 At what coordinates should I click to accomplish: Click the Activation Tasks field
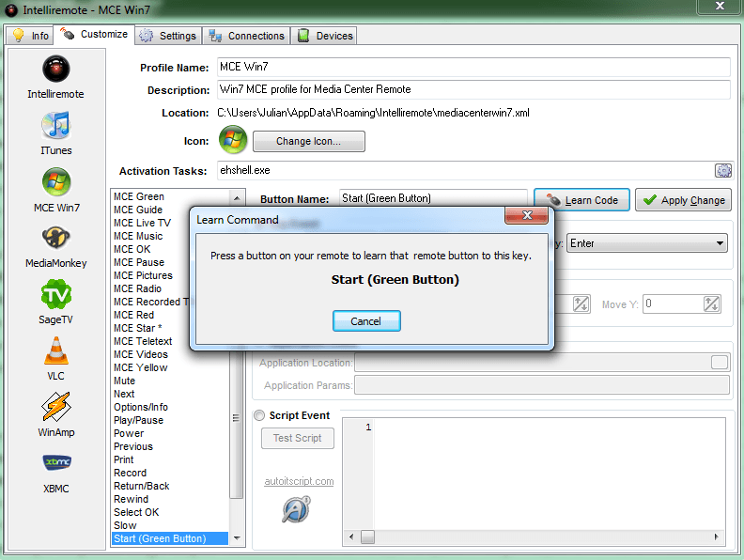point(465,170)
